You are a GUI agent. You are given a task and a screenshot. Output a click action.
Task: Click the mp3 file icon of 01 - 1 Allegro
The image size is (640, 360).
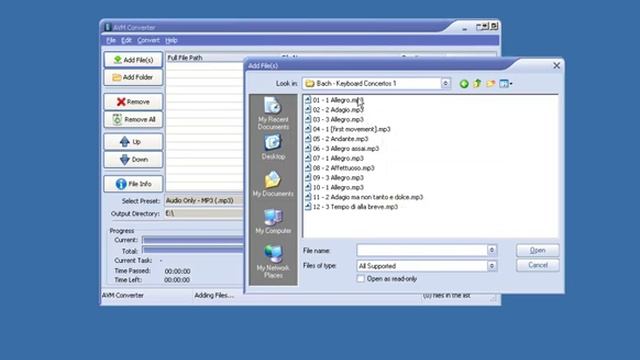click(308, 100)
